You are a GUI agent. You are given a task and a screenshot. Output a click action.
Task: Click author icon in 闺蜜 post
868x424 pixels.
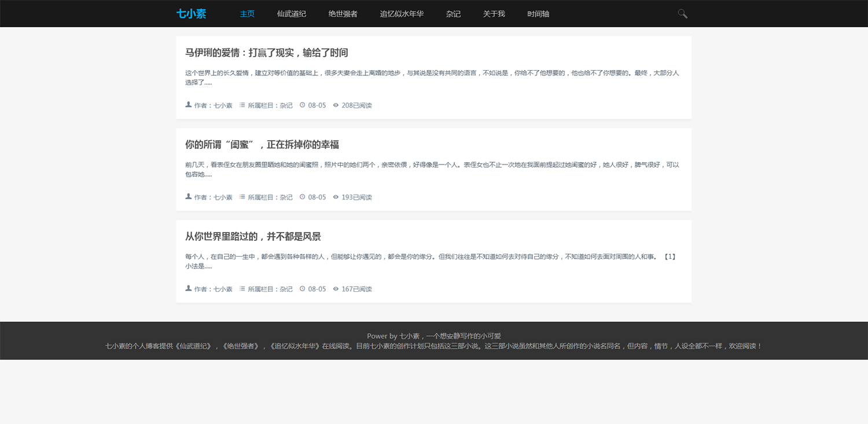click(188, 197)
